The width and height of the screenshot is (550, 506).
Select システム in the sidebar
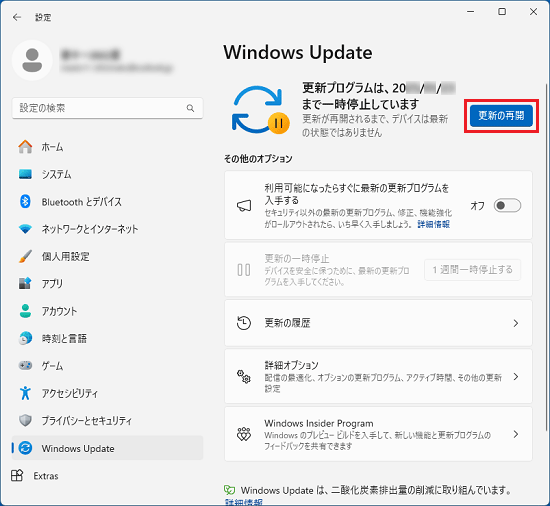(107, 174)
